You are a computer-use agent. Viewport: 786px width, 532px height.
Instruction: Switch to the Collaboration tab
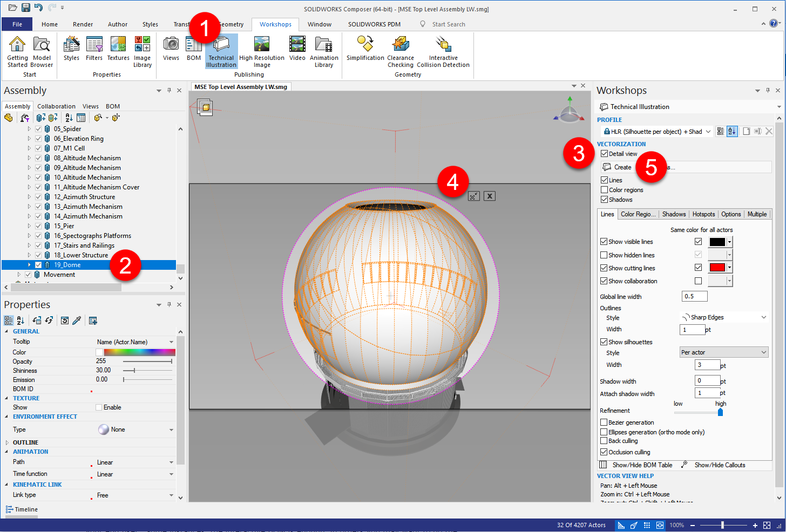tap(56, 106)
